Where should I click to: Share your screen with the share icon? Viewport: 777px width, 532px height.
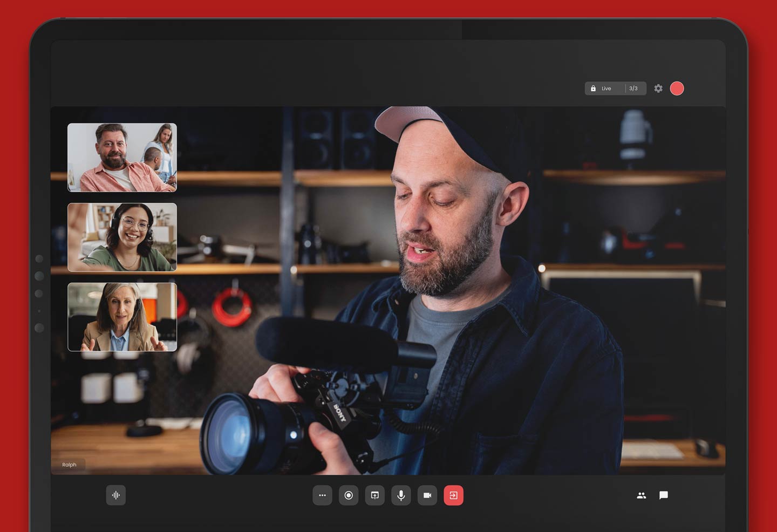coord(375,495)
